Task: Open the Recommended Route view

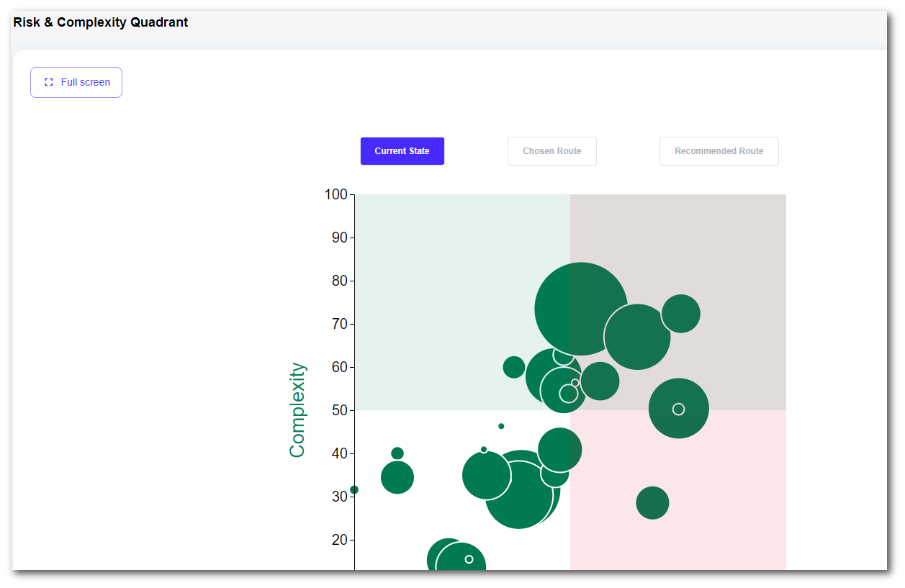Action: pos(719,151)
